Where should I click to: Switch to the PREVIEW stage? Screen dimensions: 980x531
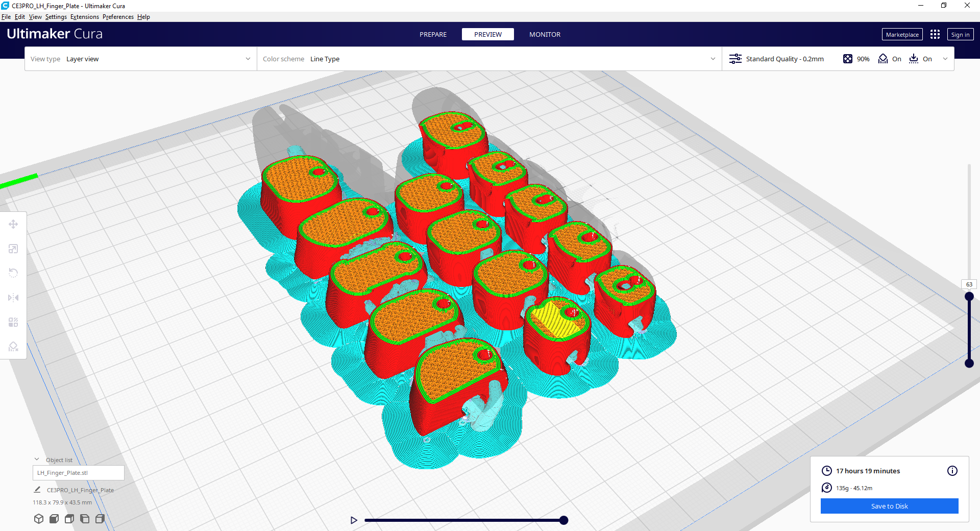[488, 34]
